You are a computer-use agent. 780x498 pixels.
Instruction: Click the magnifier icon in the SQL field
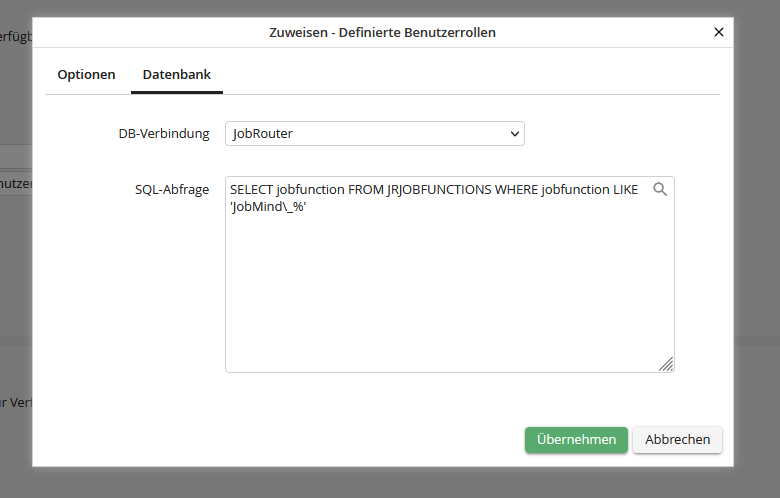coord(659,189)
